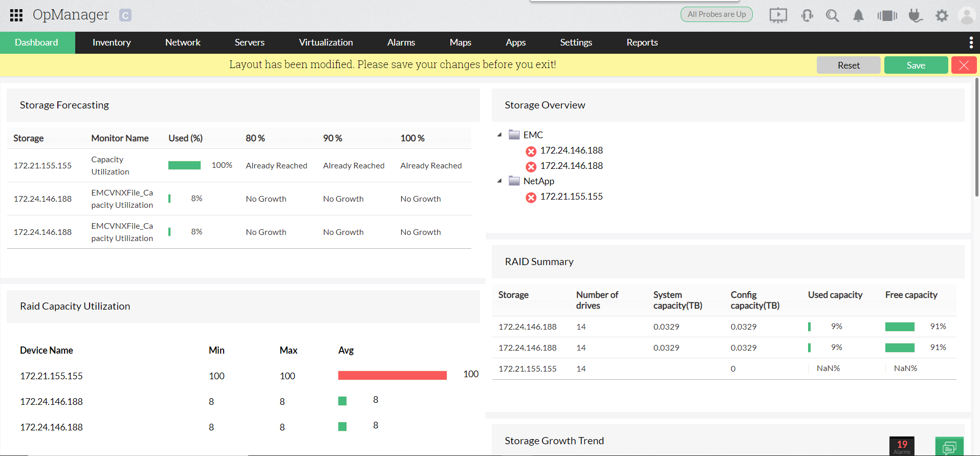Click the headset support icon
This screenshot has width=980, height=456.
(807, 15)
